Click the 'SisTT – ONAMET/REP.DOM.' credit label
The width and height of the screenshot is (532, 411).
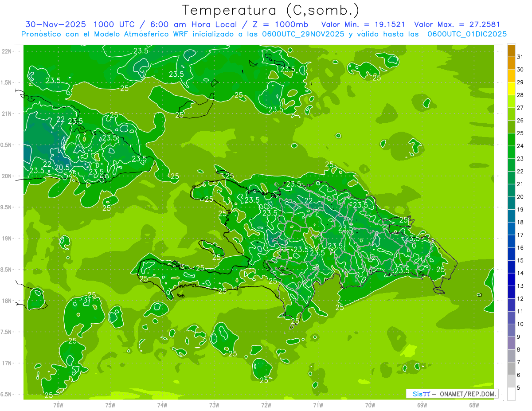tap(452, 394)
